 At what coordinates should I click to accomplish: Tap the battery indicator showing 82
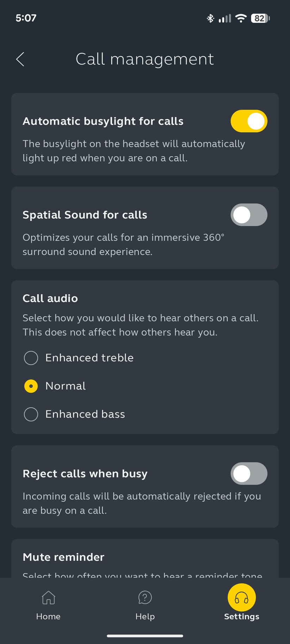click(x=260, y=18)
